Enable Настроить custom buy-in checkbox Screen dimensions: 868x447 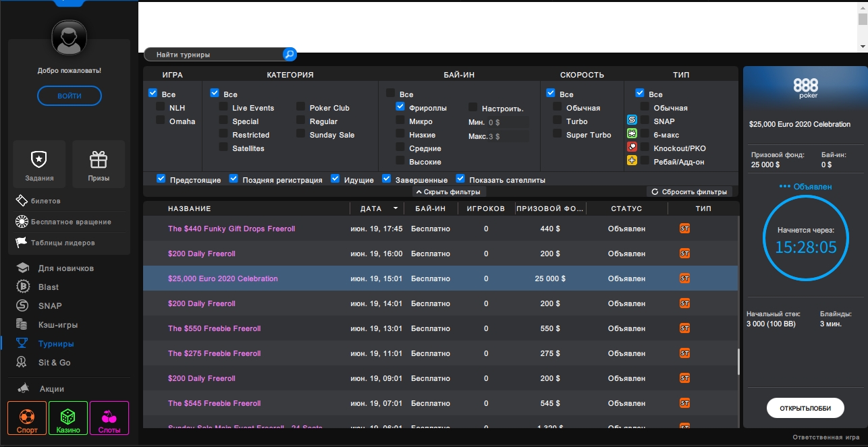473,108
